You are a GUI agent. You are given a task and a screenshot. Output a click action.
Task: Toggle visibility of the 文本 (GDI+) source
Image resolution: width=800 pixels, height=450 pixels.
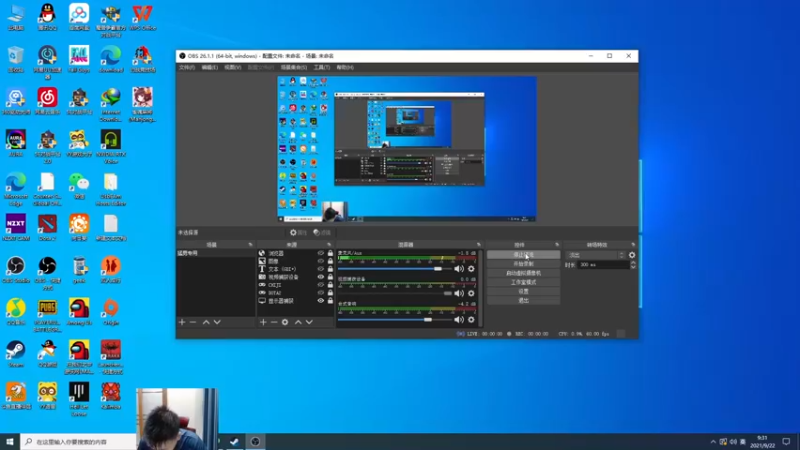(x=320, y=269)
